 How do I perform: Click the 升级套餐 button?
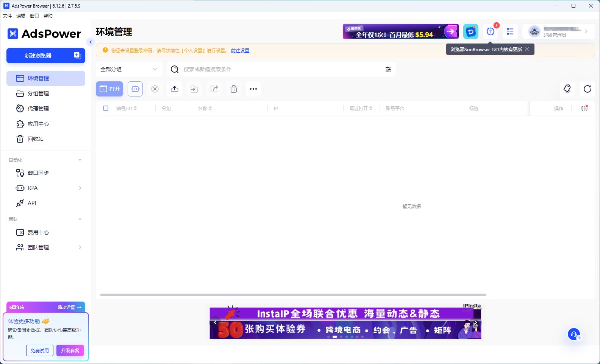pos(70,351)
